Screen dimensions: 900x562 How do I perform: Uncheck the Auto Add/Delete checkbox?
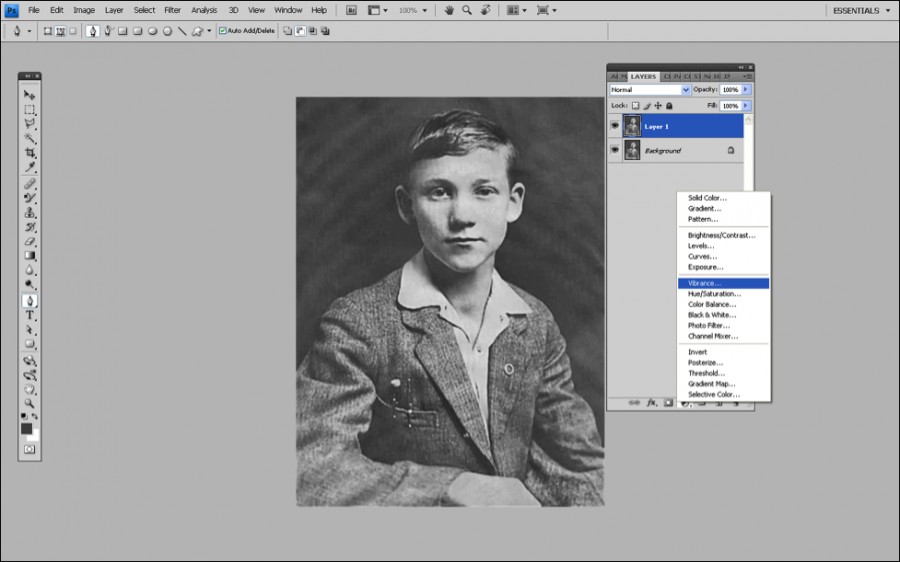pyautogui.click(x=223, y=31)
